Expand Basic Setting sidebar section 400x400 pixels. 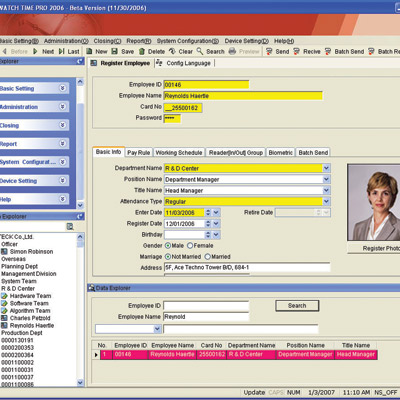click(62, 88)
